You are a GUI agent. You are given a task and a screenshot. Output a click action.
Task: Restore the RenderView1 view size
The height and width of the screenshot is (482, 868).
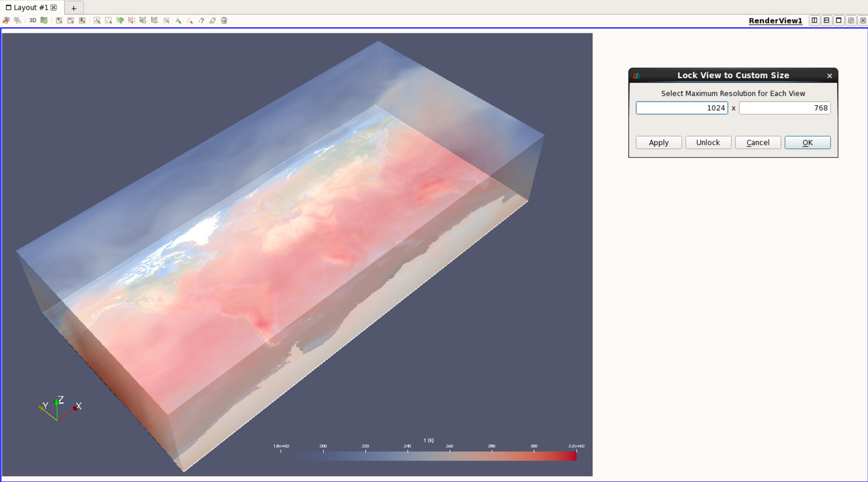click(851, 20)
